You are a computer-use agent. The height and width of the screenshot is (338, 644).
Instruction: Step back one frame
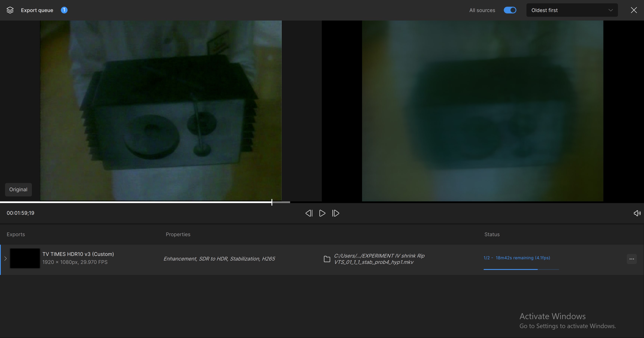(x=309, y=213)
